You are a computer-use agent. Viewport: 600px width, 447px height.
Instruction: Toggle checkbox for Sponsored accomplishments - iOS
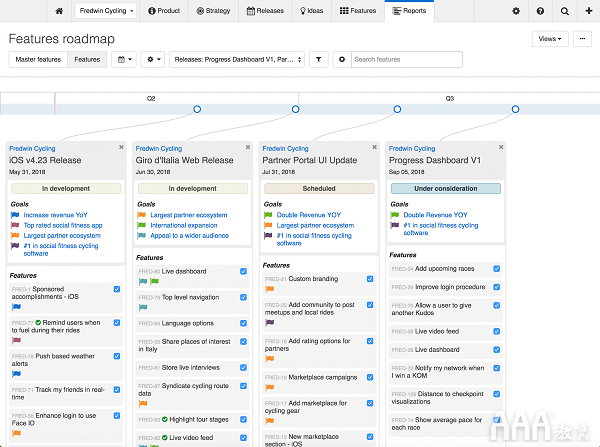pyautogui.click(x=117, y=289)
